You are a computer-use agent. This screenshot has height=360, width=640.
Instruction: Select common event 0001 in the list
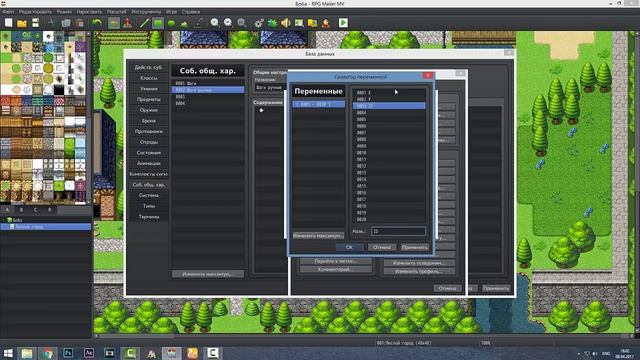click(208, 83)
